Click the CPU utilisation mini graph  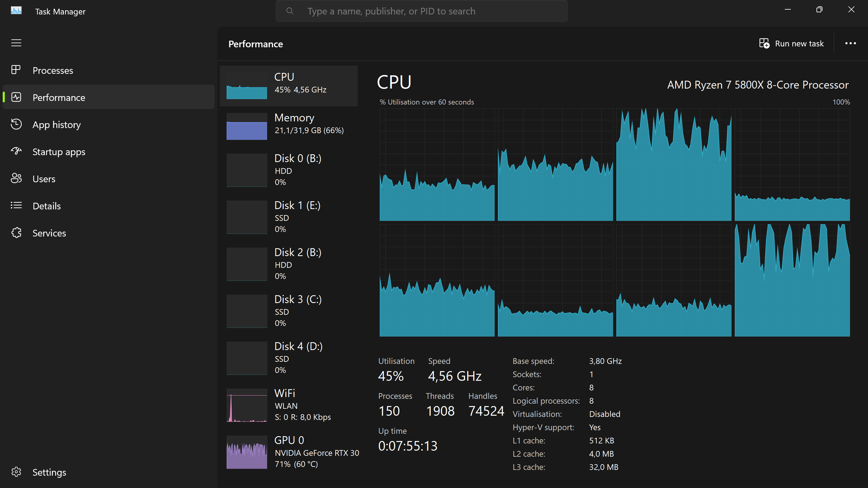click(x=247, y=86)
